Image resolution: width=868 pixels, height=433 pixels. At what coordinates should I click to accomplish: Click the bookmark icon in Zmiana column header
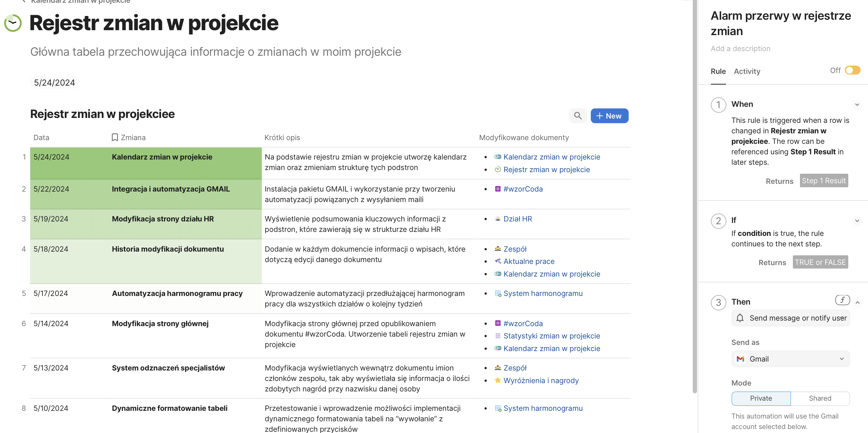115,137
